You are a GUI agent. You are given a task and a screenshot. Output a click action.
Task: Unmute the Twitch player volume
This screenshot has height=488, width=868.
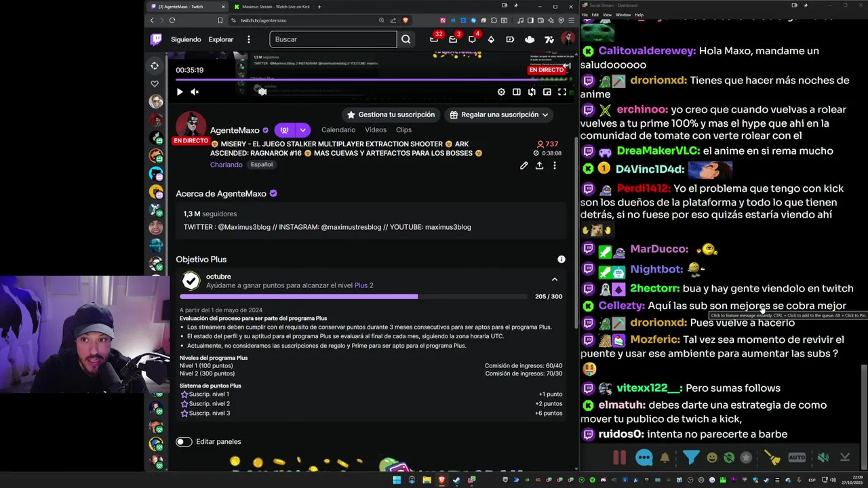pos(195,91)
